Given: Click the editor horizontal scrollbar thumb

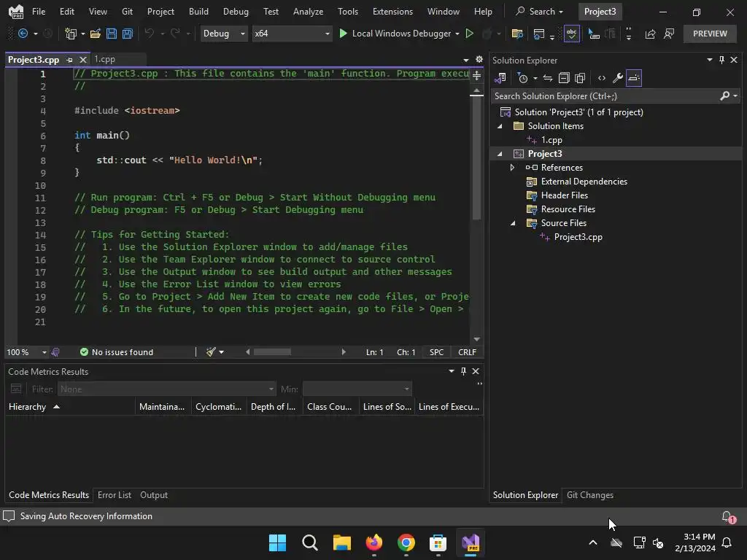Looking at the screenshot, I should 272,352.
